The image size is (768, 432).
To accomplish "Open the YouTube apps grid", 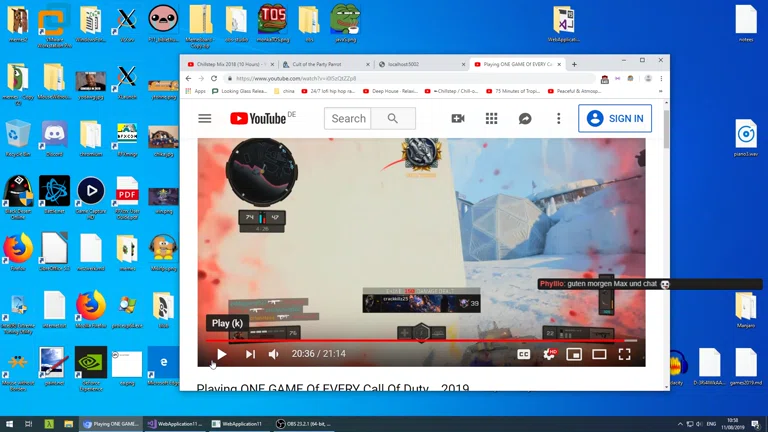I will click(491, 118).
